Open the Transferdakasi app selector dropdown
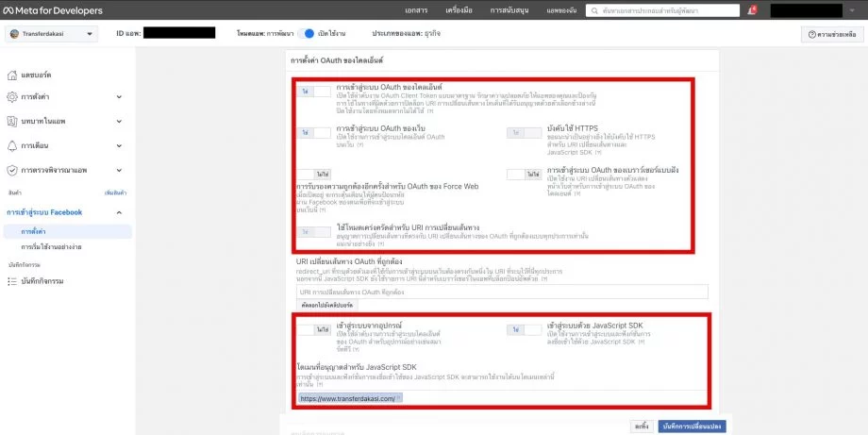 point(52,34)
